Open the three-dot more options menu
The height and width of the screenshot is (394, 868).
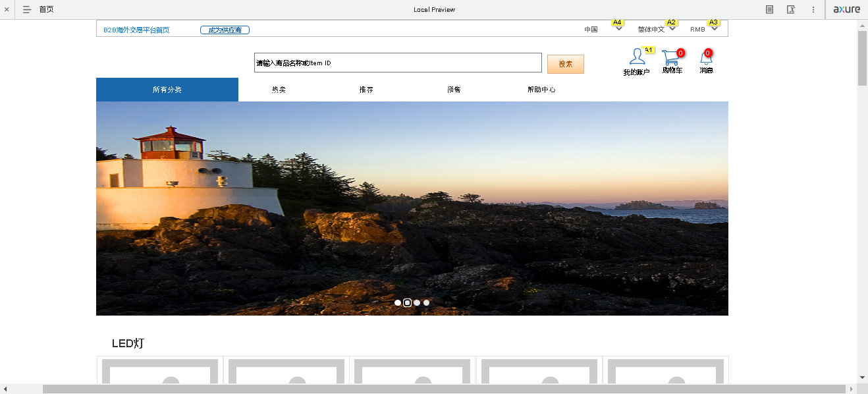(813, 9)
